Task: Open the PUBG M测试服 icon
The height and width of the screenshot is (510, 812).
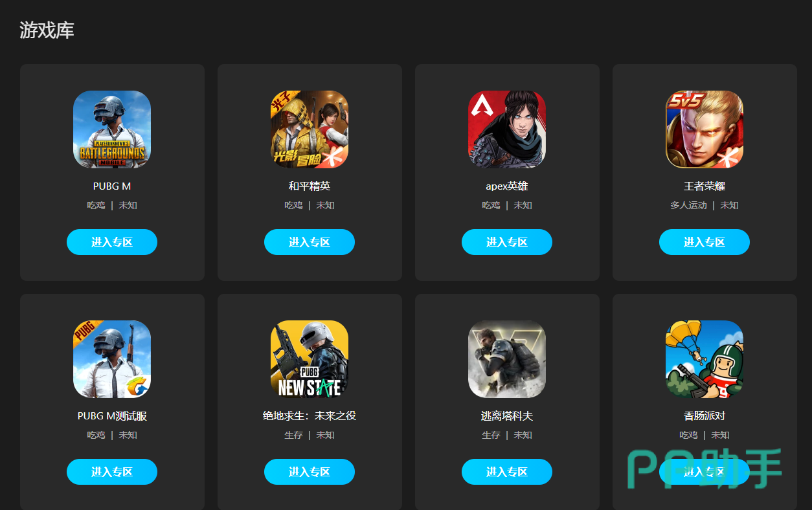Action: 112,359
